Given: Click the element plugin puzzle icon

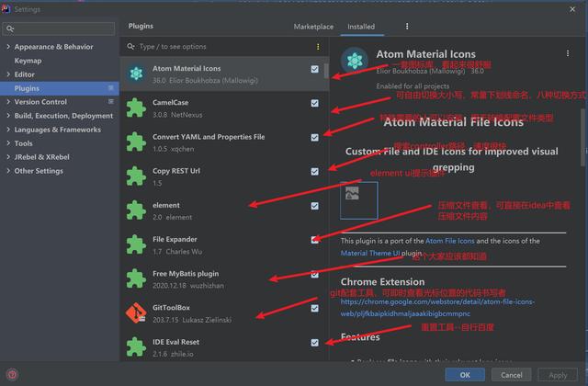Looking at the screenshot, I should click(136, 210).
